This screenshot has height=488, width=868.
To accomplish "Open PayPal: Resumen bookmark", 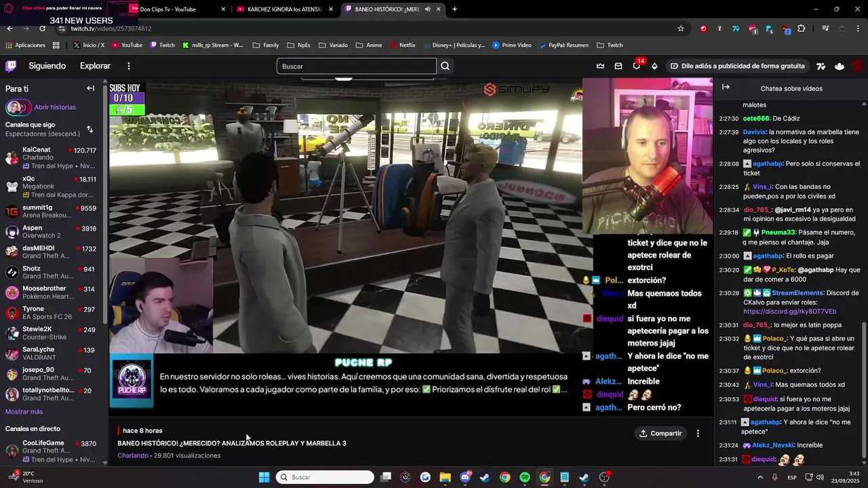I will 564,45.
